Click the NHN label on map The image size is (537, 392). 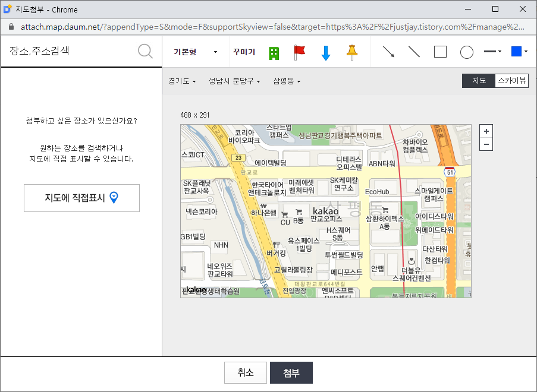click(221, 245)
